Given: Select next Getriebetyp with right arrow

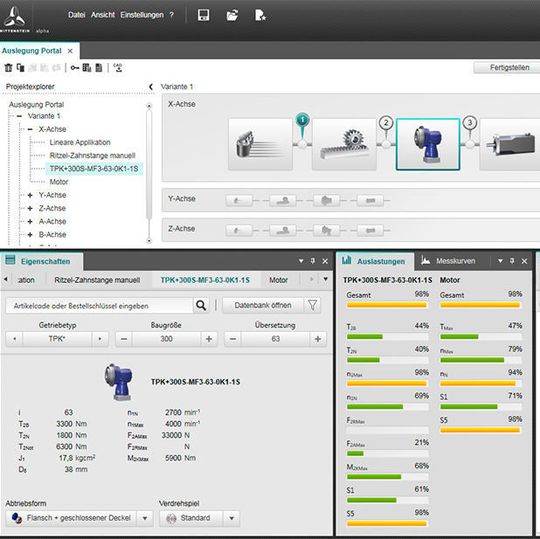Looking at the screenshot, I should click(100, 339).
